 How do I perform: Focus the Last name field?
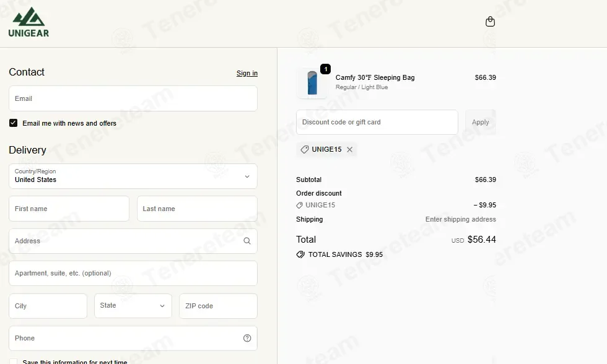[197, 209]
